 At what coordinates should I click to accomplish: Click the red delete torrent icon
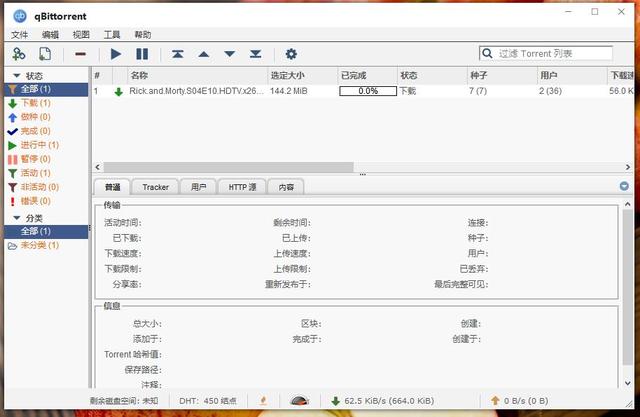coord(80,54)
